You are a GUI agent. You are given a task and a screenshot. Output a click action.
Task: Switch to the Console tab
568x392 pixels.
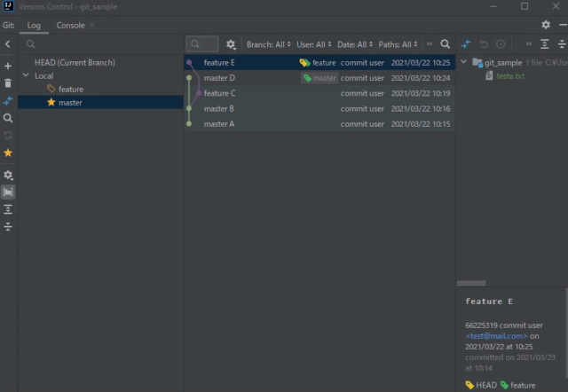[x=71, y=26]
